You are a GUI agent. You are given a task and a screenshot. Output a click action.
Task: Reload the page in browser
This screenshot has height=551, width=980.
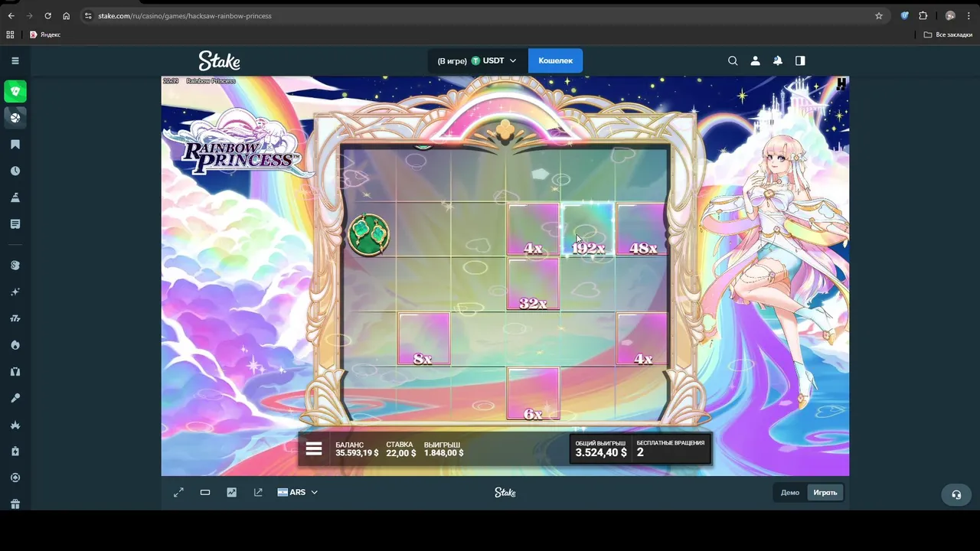[x=47, y=15]
